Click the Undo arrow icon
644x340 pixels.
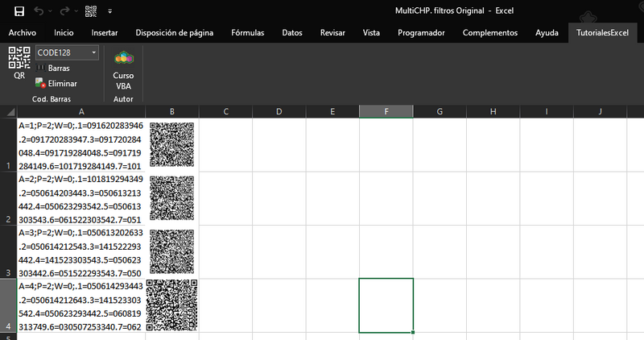tap(39, 11)
